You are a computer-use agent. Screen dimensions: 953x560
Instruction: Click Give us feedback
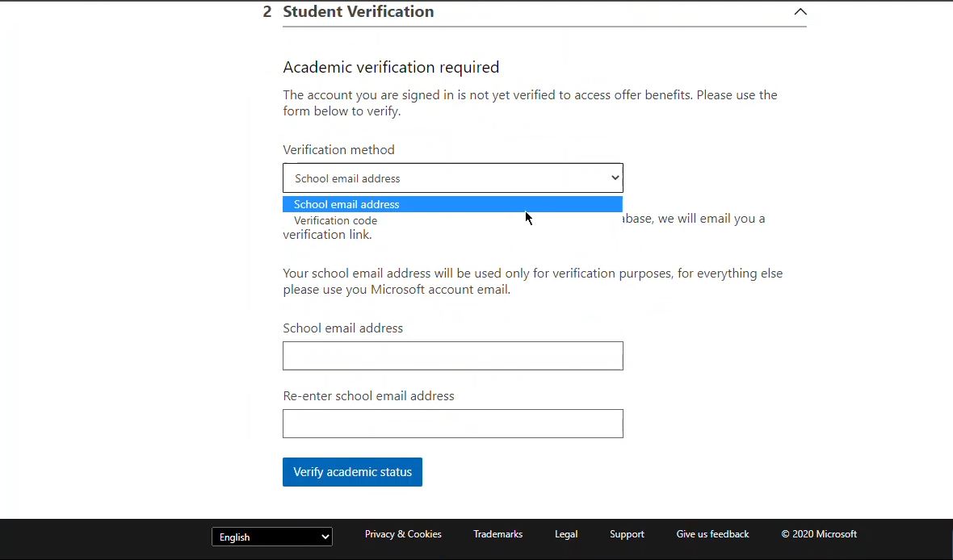(712, 533)
